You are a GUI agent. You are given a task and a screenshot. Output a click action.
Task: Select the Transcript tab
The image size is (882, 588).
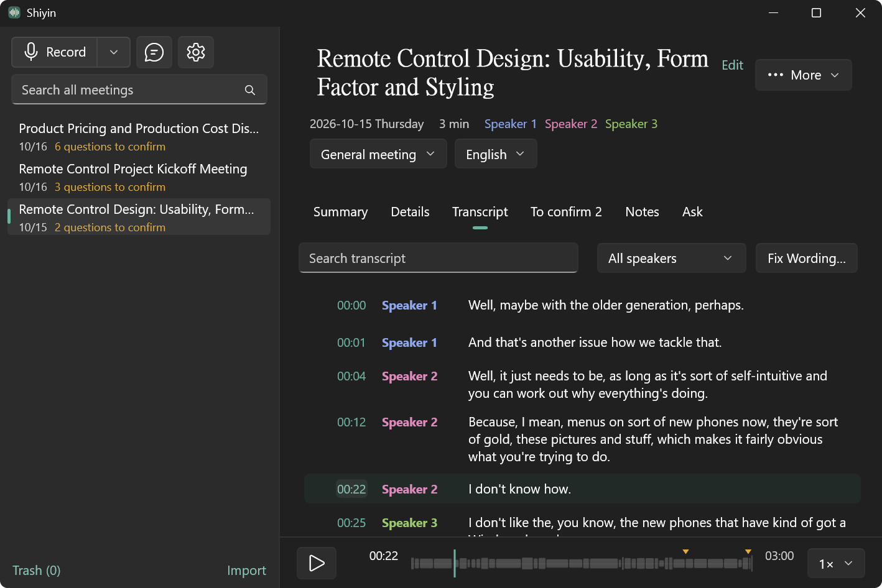(480, 212)
